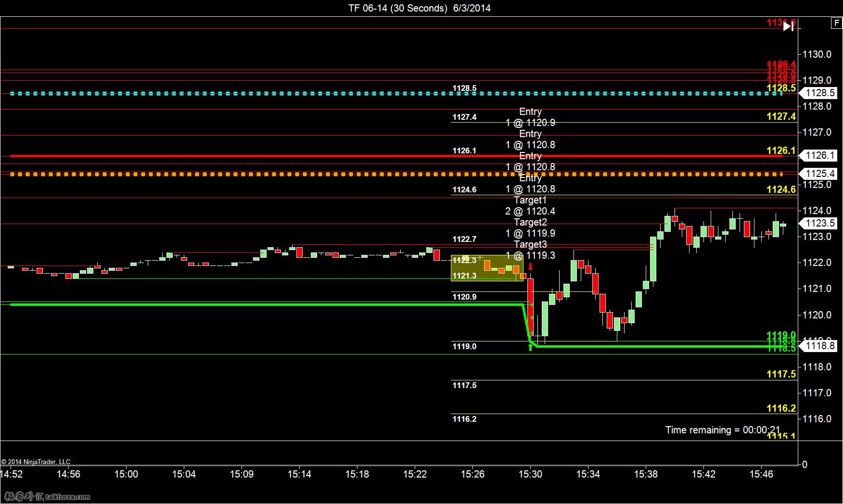
Task: Click the yellow 1127.4 level label
Action: (x=781, y=116)
